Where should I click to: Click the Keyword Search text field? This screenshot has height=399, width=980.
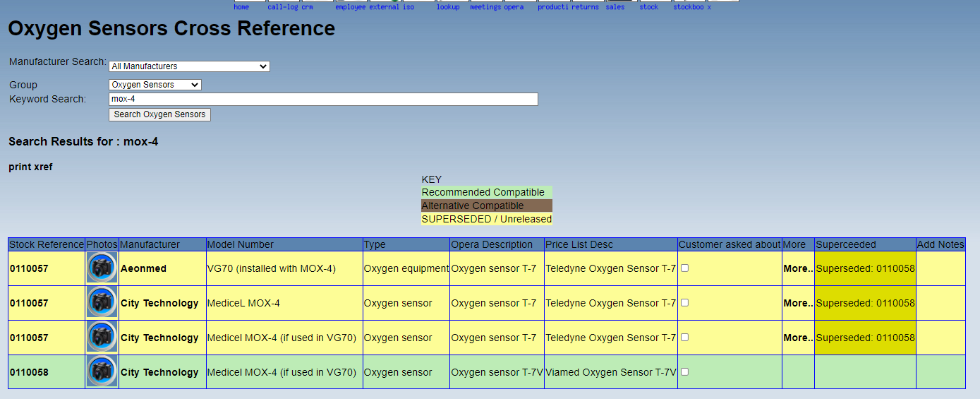point(323,100)
